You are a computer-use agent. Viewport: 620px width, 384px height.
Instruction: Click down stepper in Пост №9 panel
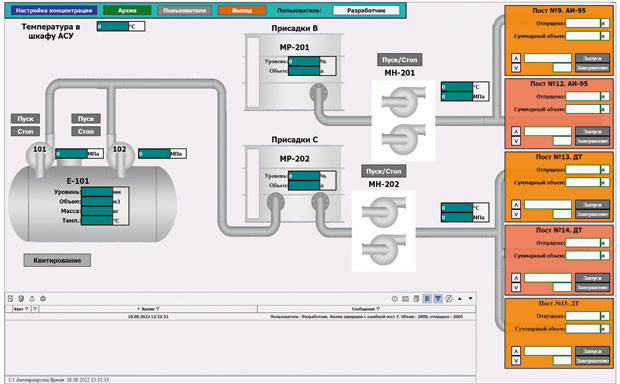(516, 68)
